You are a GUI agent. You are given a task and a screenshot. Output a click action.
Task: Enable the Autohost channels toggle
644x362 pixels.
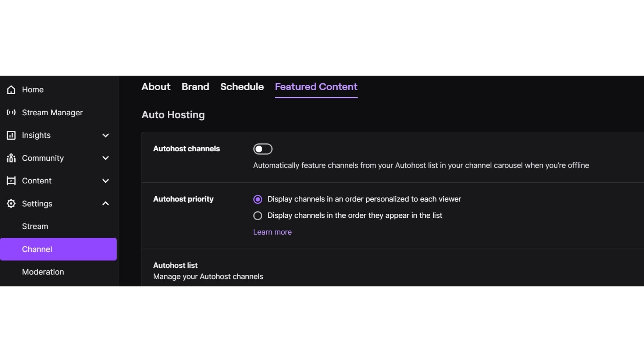(263, 149)
